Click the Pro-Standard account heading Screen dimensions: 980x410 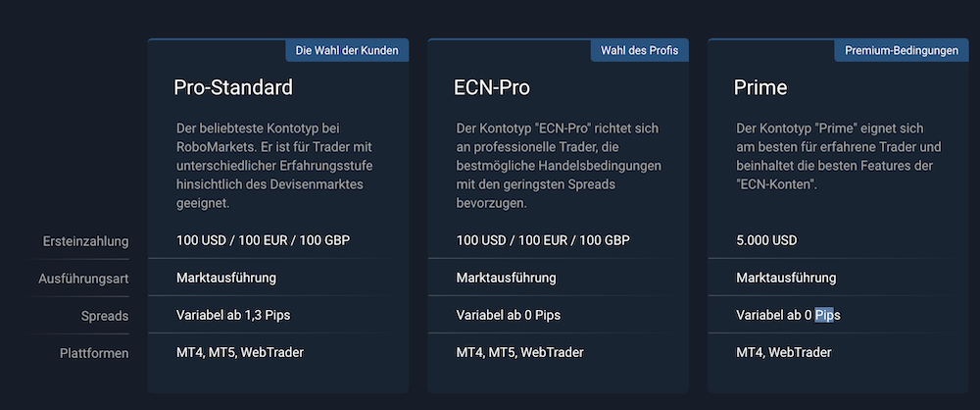233,87
